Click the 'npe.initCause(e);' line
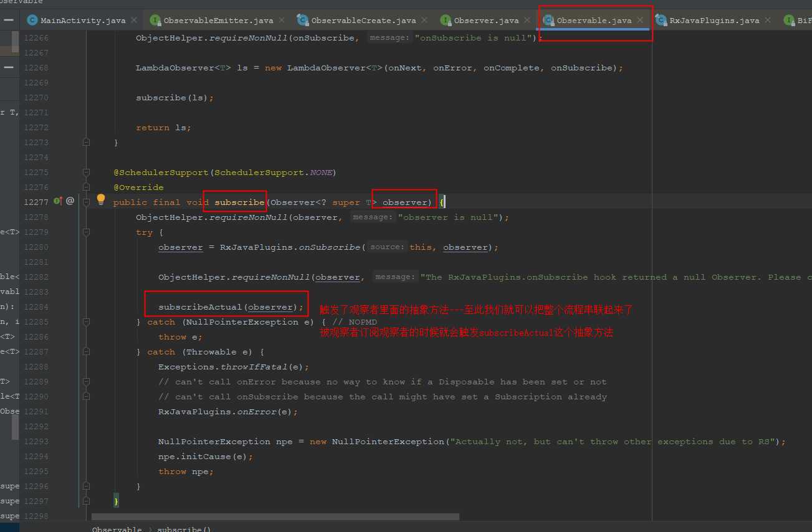 click(206, 457)
